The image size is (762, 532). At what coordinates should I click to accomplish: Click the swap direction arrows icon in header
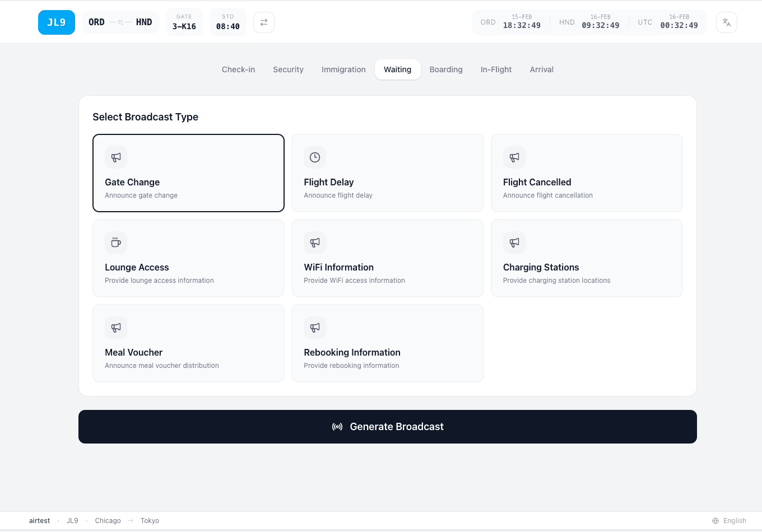pos(263,22)
